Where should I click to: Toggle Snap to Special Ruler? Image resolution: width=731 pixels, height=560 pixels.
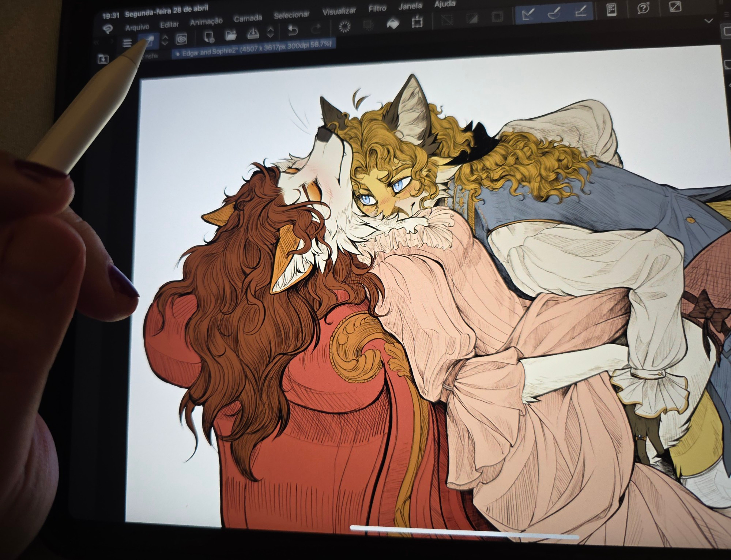click(x=554, y=13)
